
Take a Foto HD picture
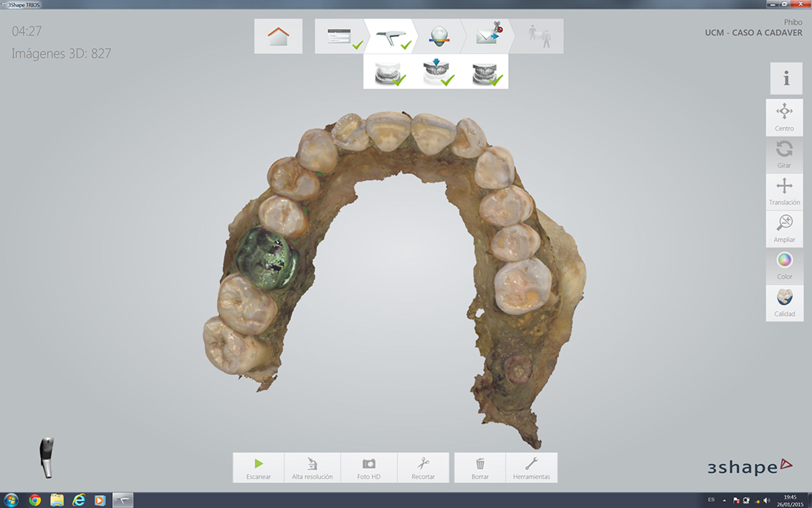coord(369,468)
